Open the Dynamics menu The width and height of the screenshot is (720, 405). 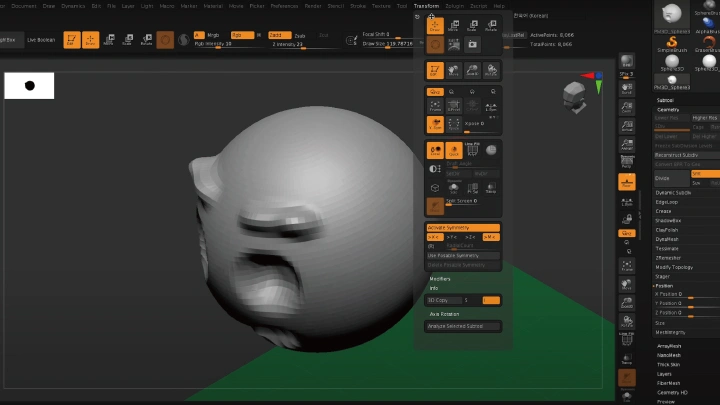point(73,6)
